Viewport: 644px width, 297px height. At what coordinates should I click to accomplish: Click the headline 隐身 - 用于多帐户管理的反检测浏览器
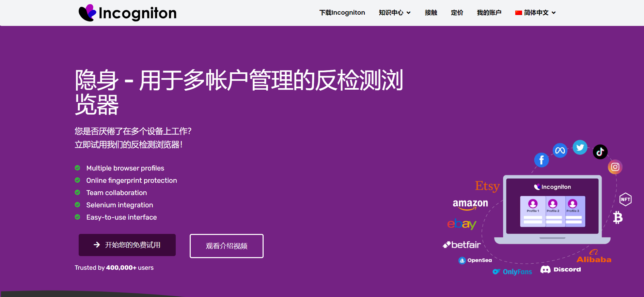[239, 92]
